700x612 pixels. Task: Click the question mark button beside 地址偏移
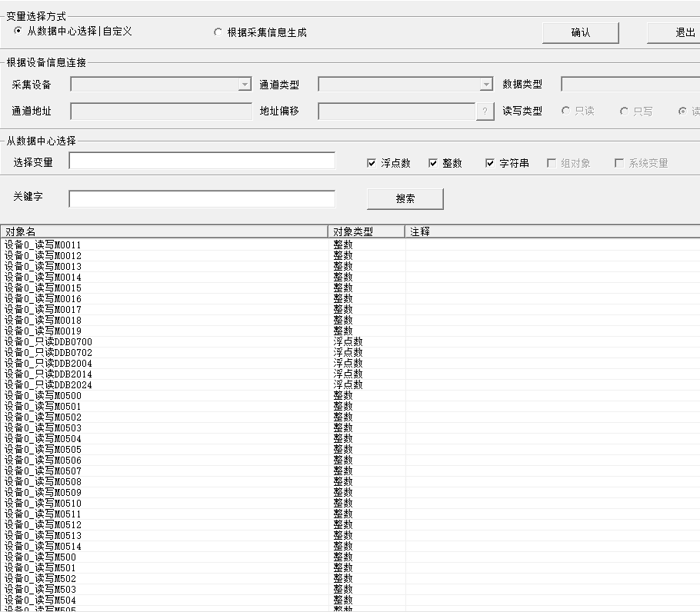(x=485, y=111)
